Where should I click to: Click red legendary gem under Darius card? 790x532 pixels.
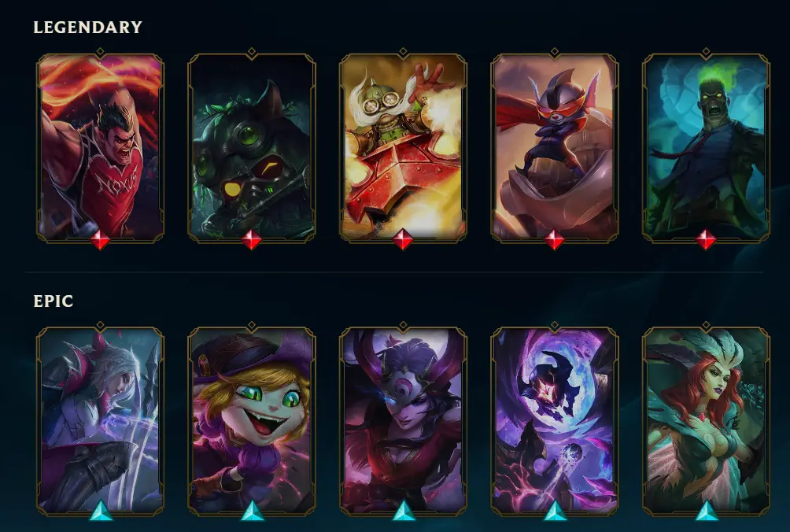click(100, 240)
